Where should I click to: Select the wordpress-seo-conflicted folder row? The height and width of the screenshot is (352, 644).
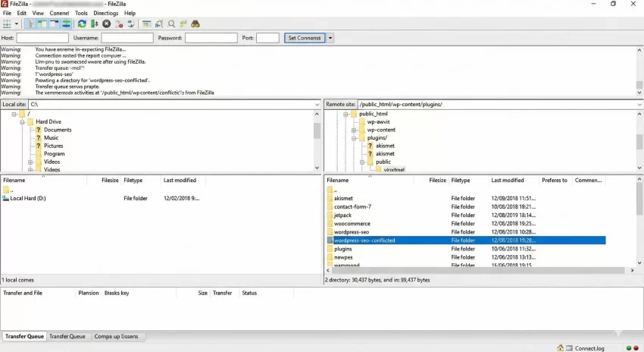(x=466, y=240)
